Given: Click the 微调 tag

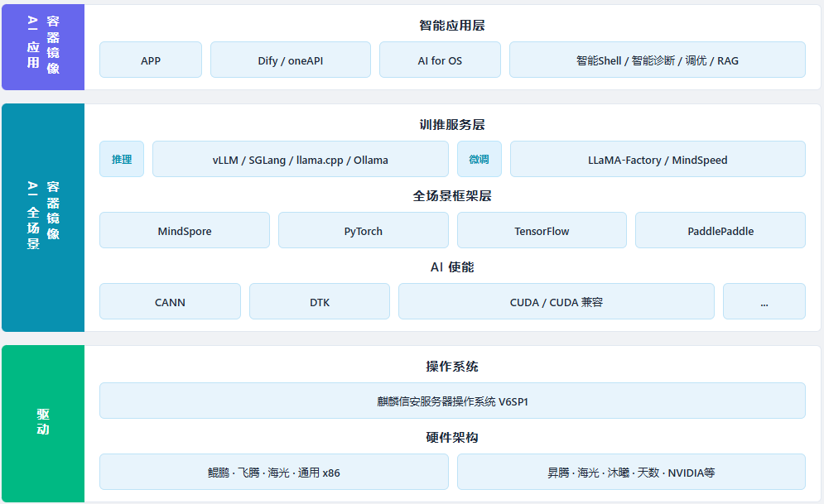Looking at the screenshot, I should pyautogui.click(x=479, y=159).
